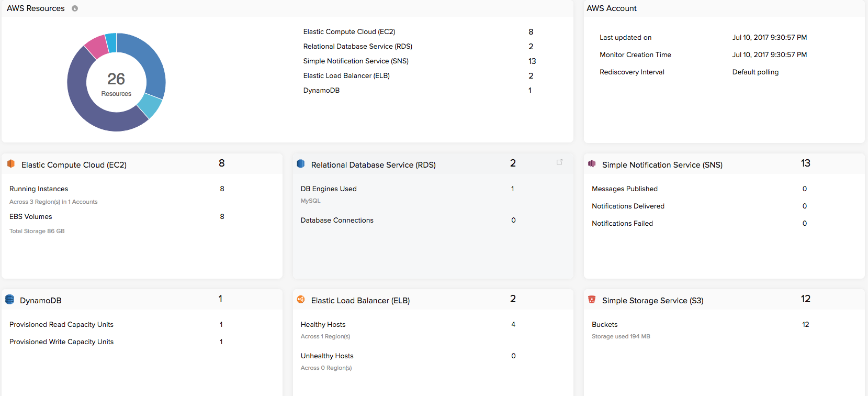
Task: Open the Running Instances metric
Action: tap(38, 189)
